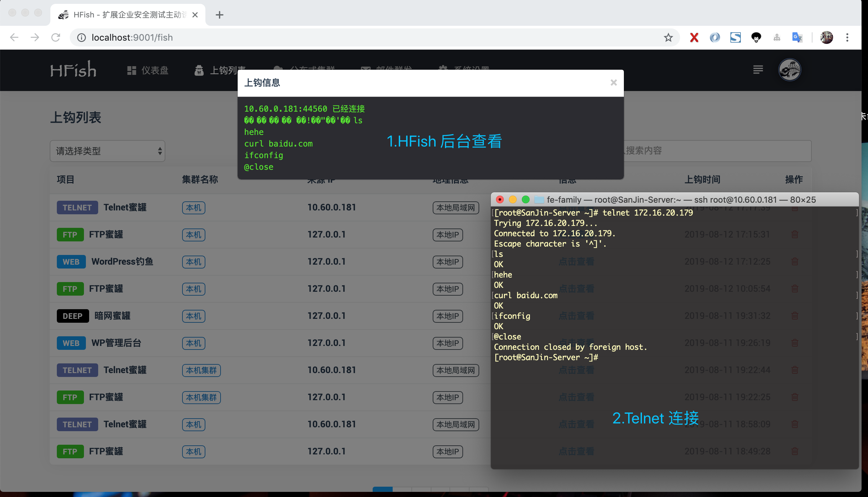Click the first page button in pagination
Screen dimensions: 868x497
(383, 489)
